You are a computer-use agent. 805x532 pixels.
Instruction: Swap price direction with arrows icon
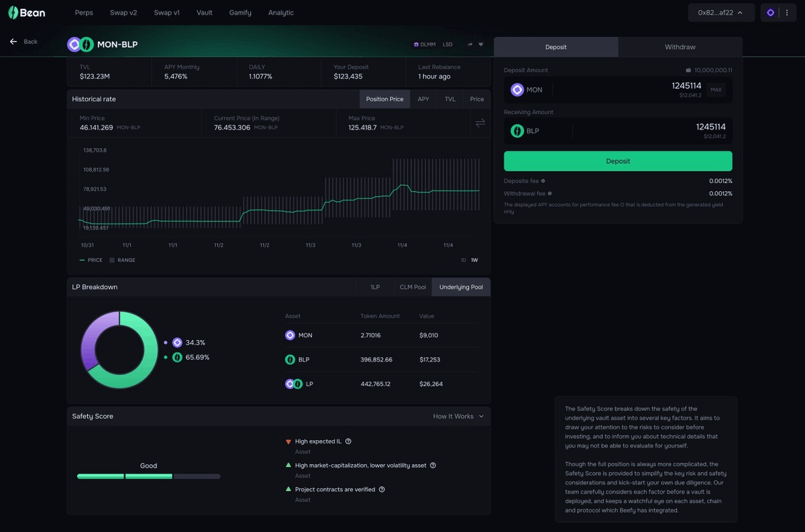(x=480, y=123)
